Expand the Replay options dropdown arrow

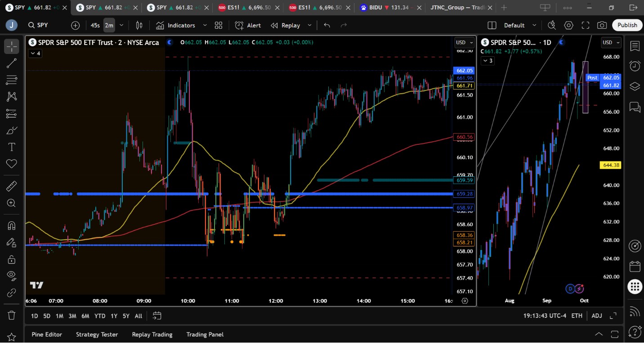(309, 25)
